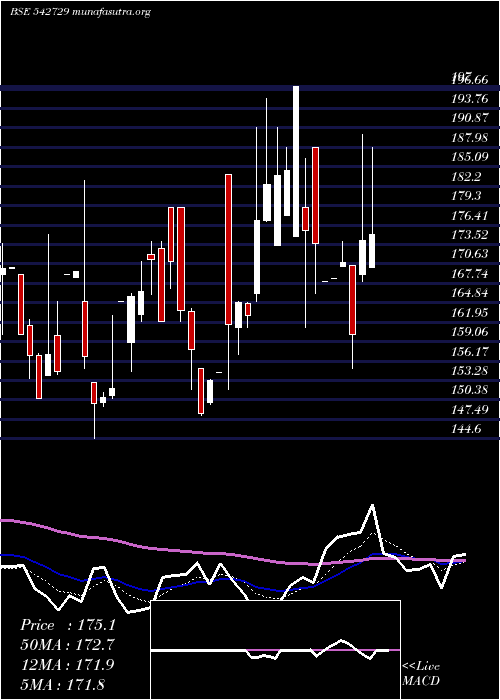Viewport: 500px width, 700px height.
Task: Select the 190.87 price axis label
Action: click(470, 118)
